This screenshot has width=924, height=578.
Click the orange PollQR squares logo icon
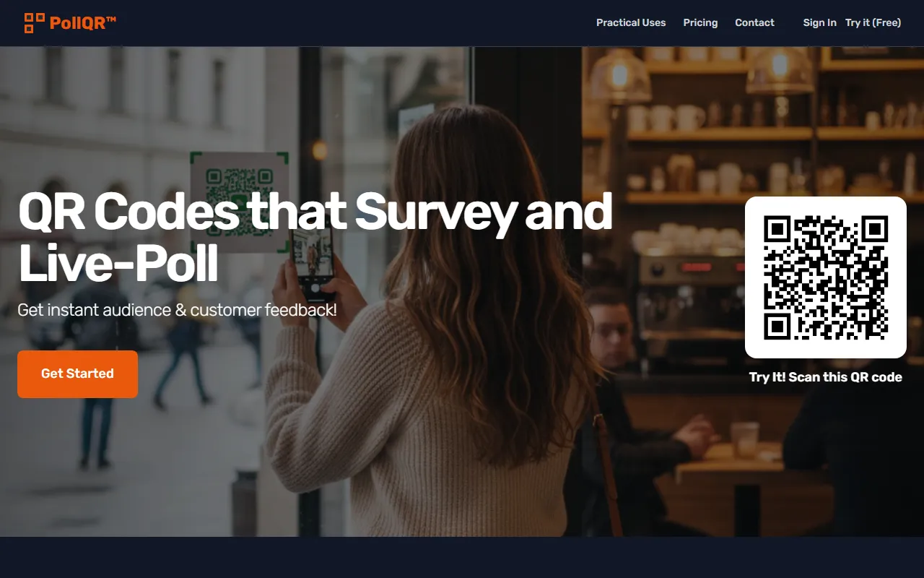30,23
